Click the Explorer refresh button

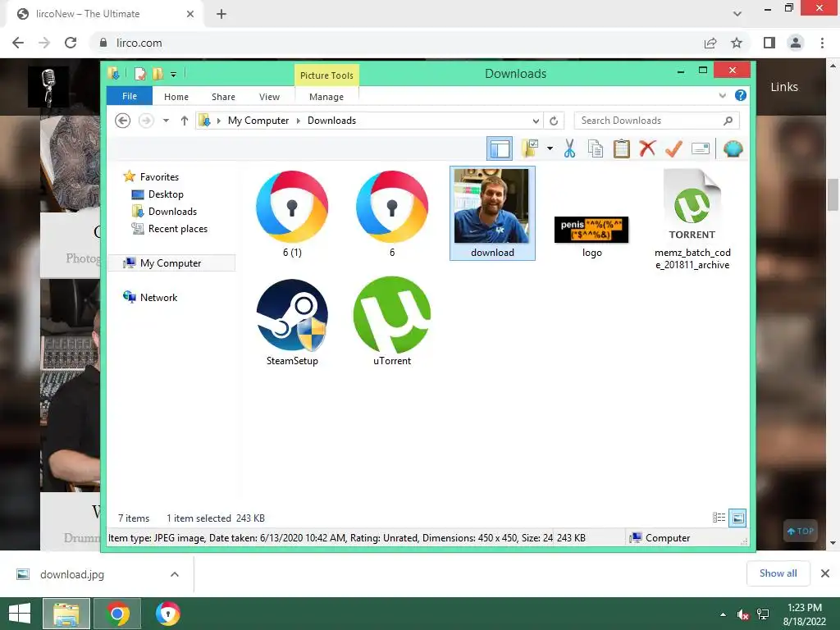tap(554, 121)
